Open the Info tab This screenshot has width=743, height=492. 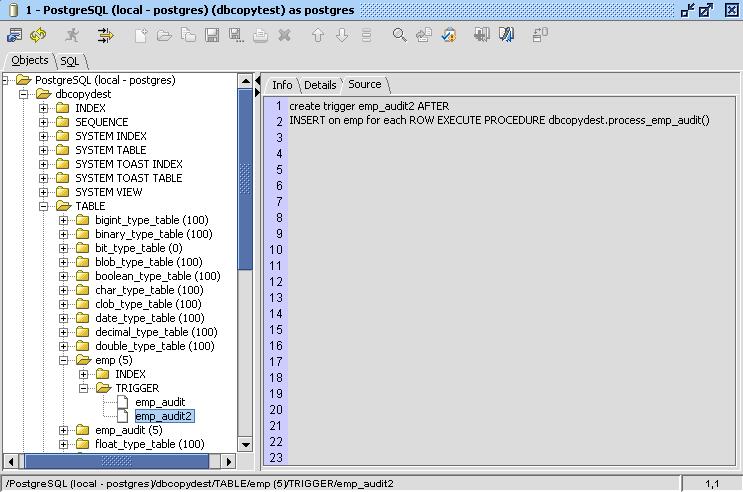point(282,85)
